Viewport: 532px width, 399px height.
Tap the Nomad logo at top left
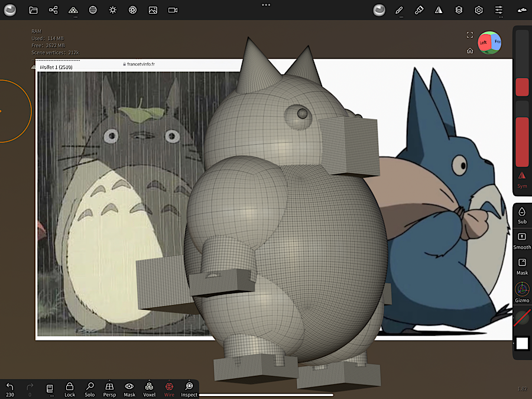(10, 10)
